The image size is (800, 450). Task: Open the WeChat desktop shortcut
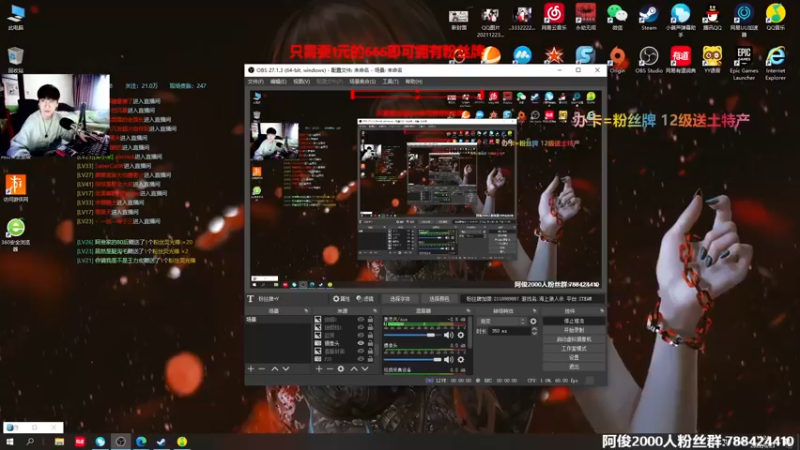point(617,17)
